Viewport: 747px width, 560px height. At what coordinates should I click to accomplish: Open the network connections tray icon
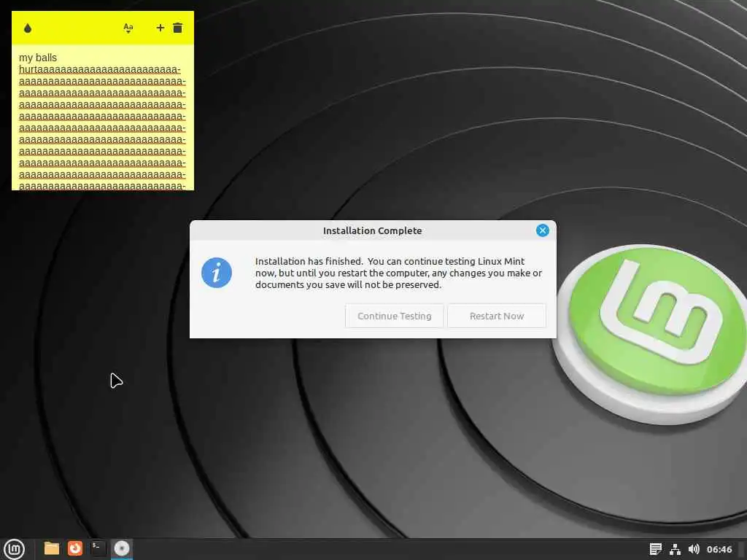click(675, 549)
